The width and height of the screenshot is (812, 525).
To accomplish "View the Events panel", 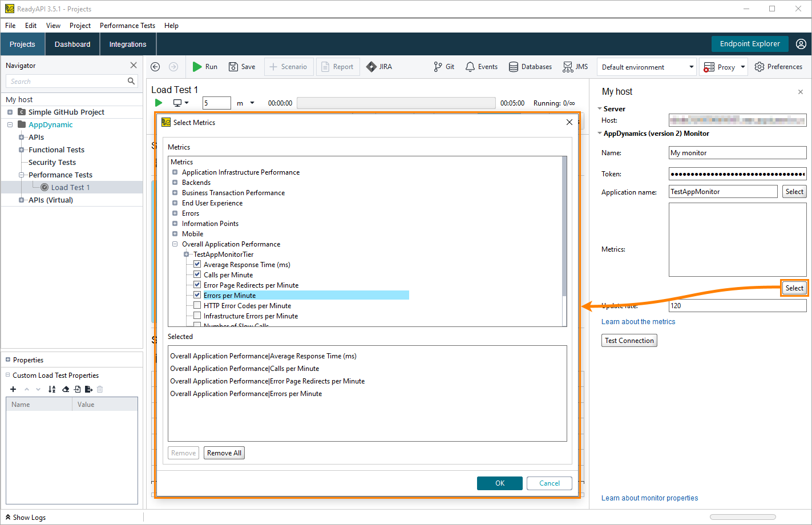I will coord(481,66).
